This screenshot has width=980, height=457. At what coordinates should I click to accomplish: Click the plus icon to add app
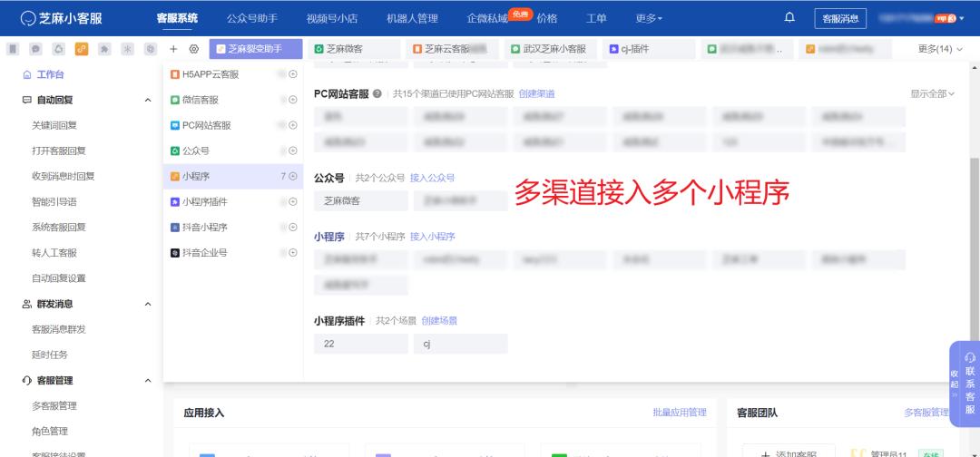[x=173, y=49]
